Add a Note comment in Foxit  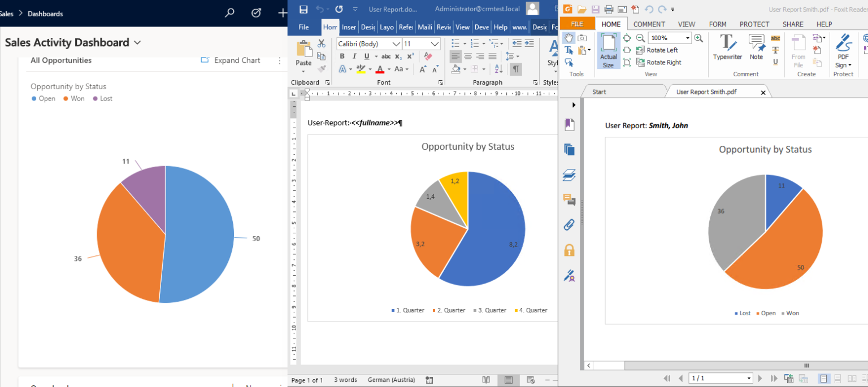click(756, 48)
